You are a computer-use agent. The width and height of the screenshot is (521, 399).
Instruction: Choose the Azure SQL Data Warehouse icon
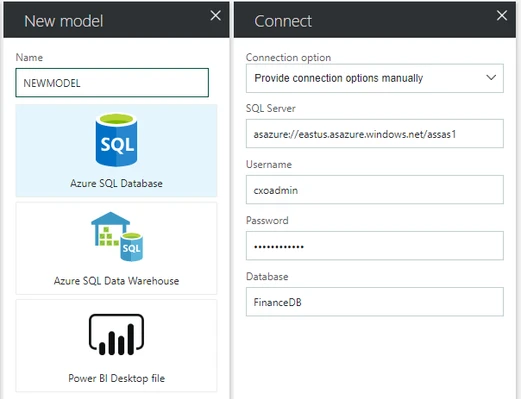pos(117,236)
